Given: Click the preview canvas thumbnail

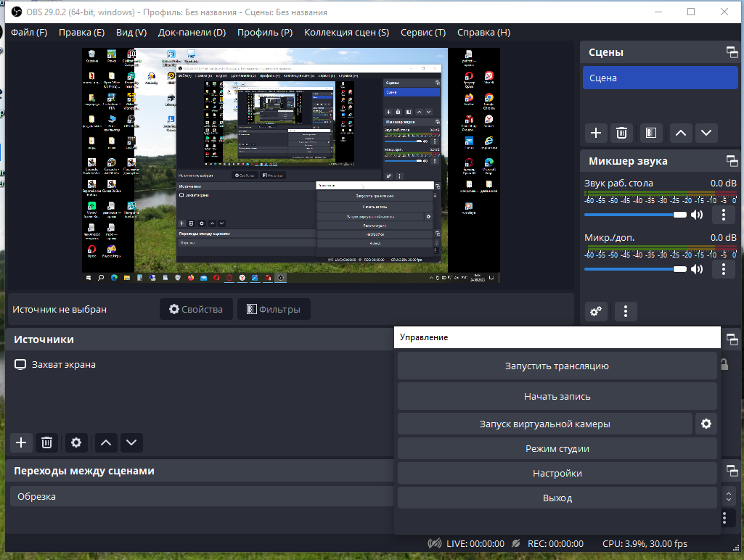Looking at the screenshot, I should [291, 165].
